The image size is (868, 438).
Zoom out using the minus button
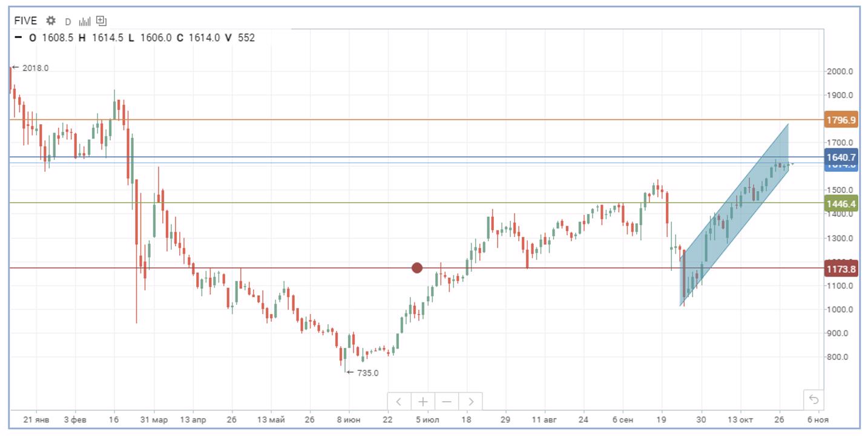pyautogui.click(x=447, y=401)
